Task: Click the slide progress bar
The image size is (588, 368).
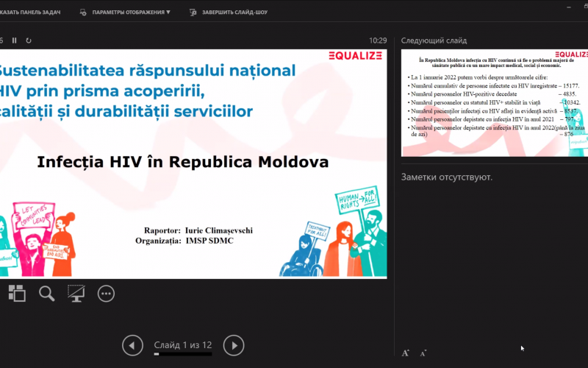Action: [182, 354]
